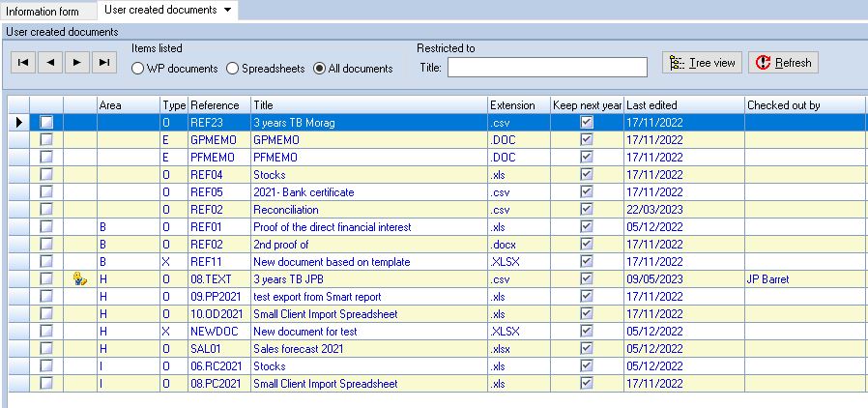Screen dimensions: 868x408
Task: Click 'JP Barret' in Checked out by column
Action: click(x=768, y=279)
